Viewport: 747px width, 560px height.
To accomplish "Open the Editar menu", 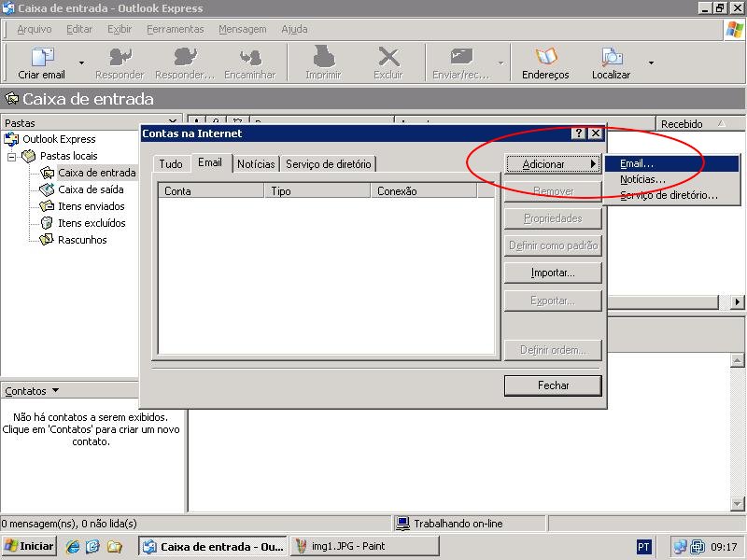I will (x=79, y=30).
